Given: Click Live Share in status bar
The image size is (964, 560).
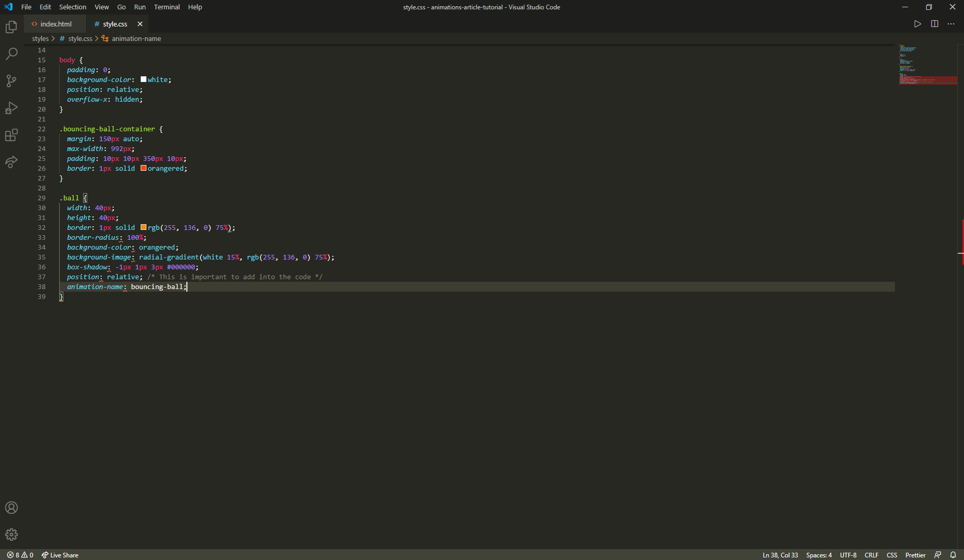Looking at the screenshot, I should tap(60, 555).
